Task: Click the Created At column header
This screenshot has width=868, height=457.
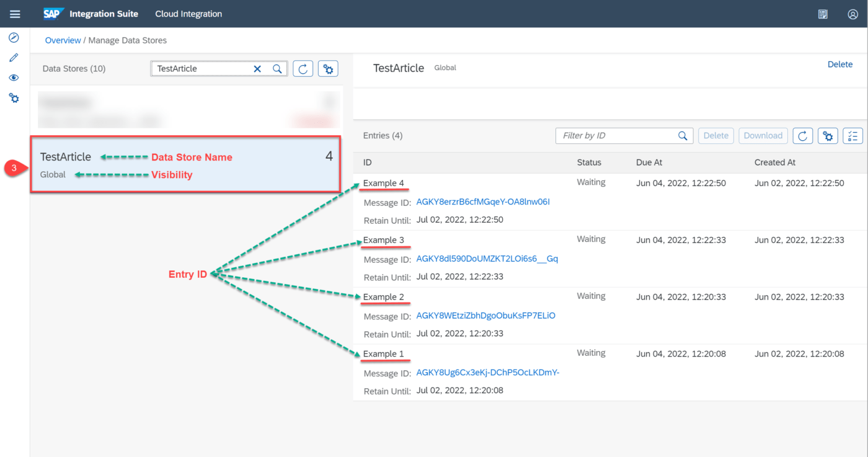Action: tap(775, 162)
